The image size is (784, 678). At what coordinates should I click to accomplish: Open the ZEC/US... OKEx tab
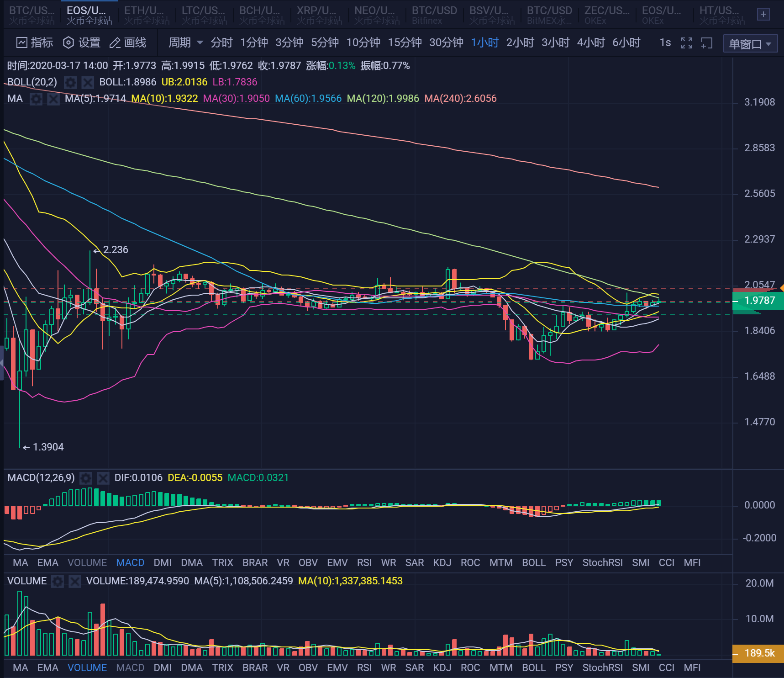(x=607, y=15)
